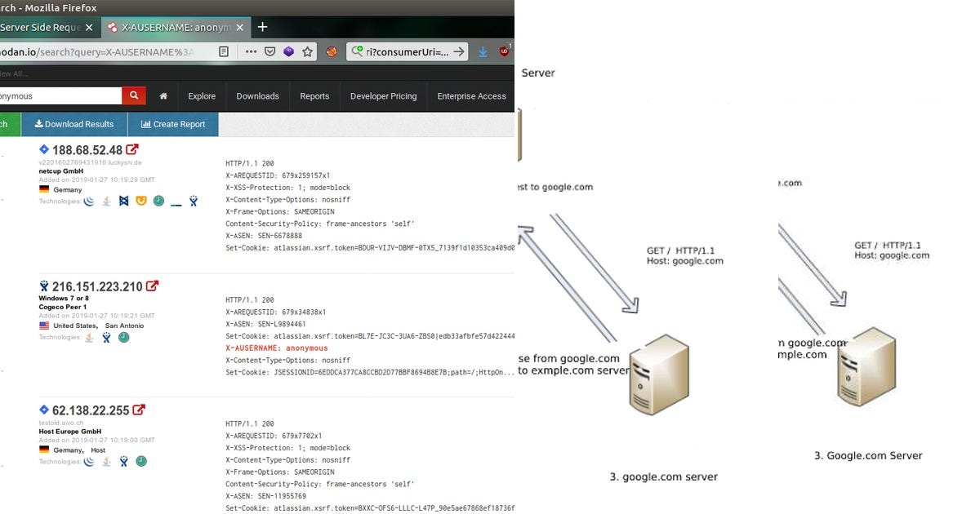
Task: Open the Enterprise Access page link
Action: (471, 95)
